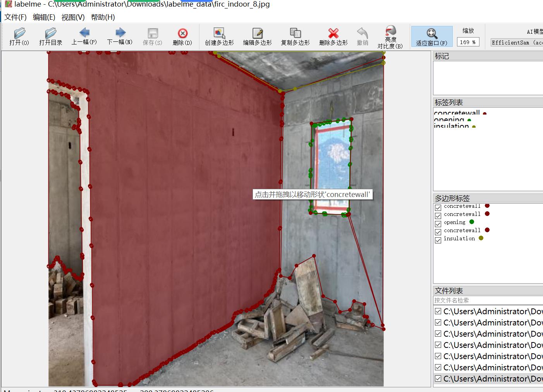
Task: Open the AI model EfficientSam dropdown
Action: pyautogui.click(x=517, y=43)
